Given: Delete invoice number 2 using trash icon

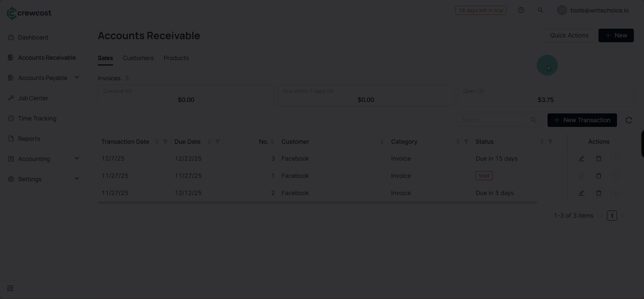Looking at the screenshot, I should (x=598, y=193).
